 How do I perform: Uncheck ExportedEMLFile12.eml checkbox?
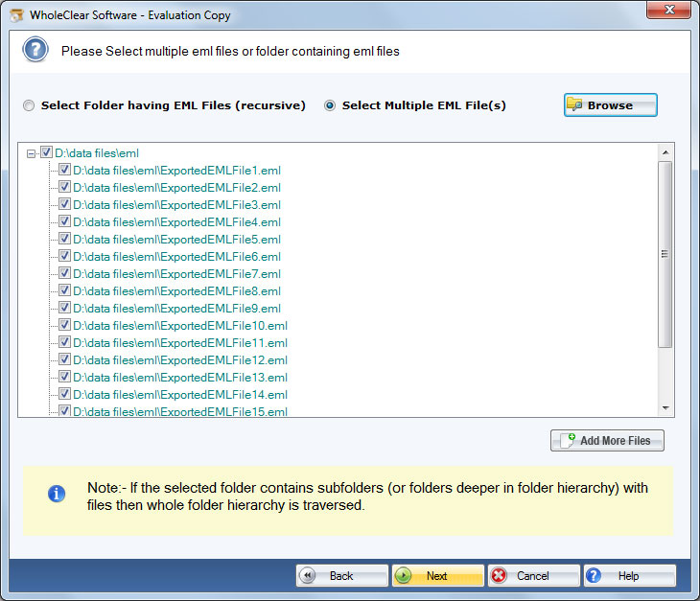click(65, 359)
